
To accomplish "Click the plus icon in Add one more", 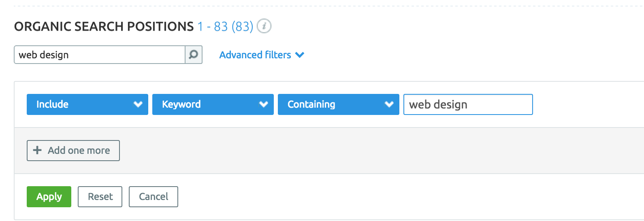I will point(37,150).
